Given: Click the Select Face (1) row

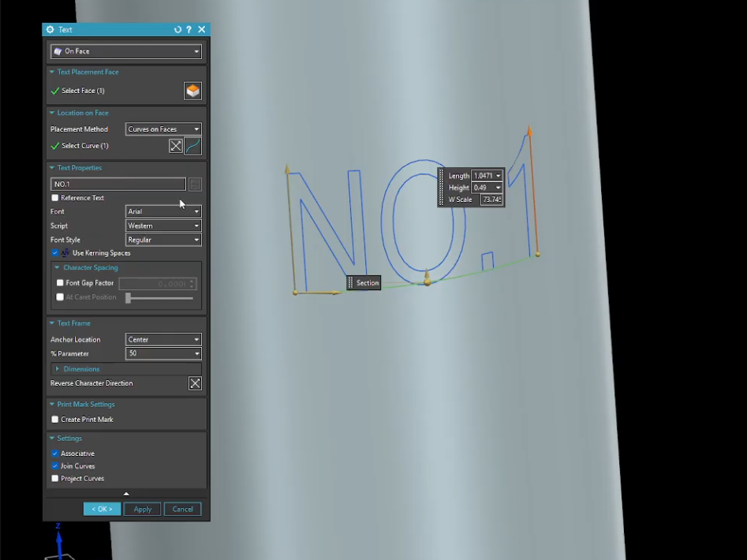Looking at the screenshot, I should pos(125,91).
